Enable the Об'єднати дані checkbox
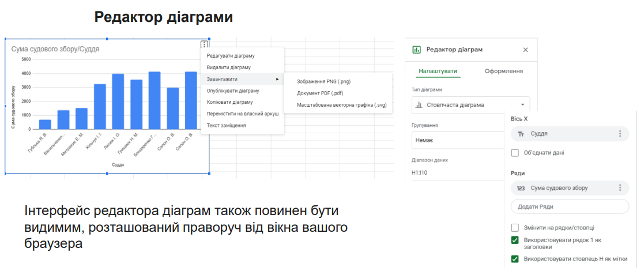The width and height of the screenshot is (644, 271). click(515, 153)
